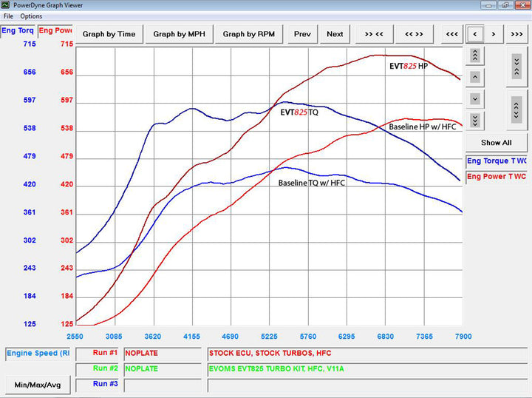Open the Options menu

[x=31, y=16]
